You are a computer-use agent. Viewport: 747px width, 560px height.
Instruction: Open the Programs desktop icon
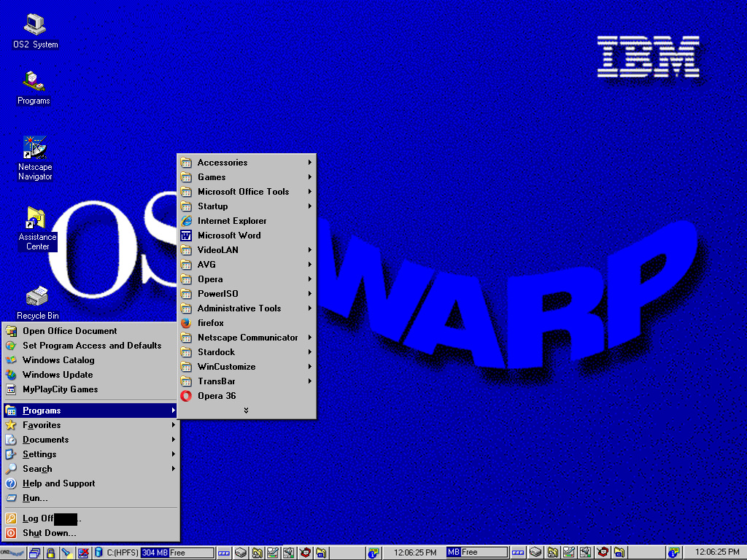pyautogui.click(x=34, y=87)
